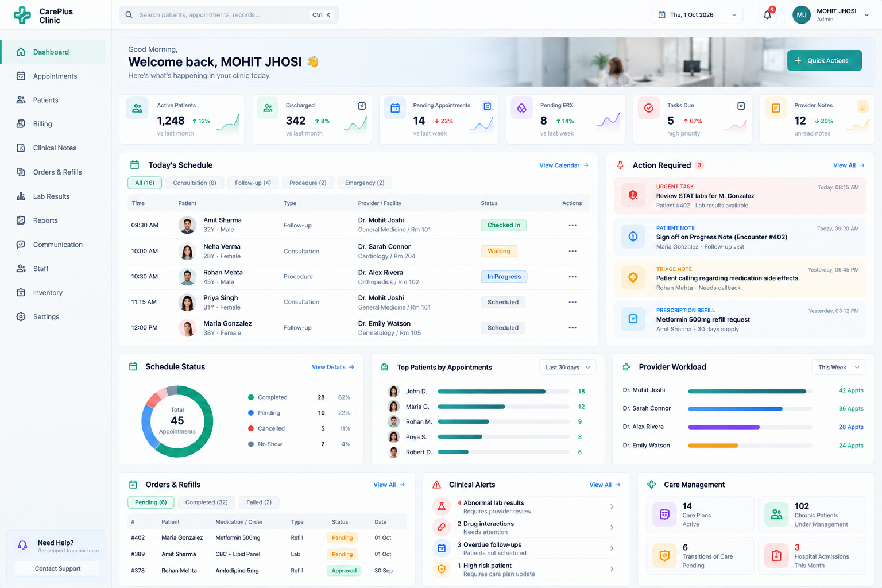Switch orders to the Failed (2) tab
882x588 pixels.
(259, 502)
